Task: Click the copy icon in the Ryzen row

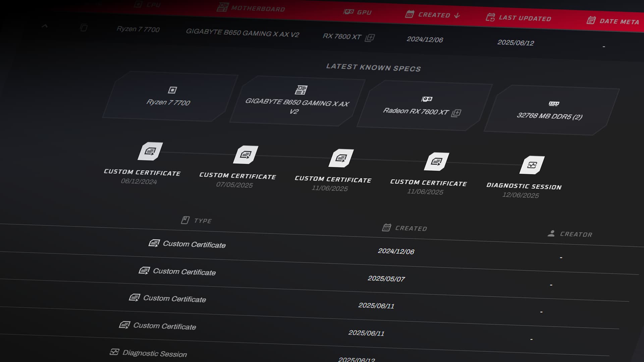Action: pos(84,27)
